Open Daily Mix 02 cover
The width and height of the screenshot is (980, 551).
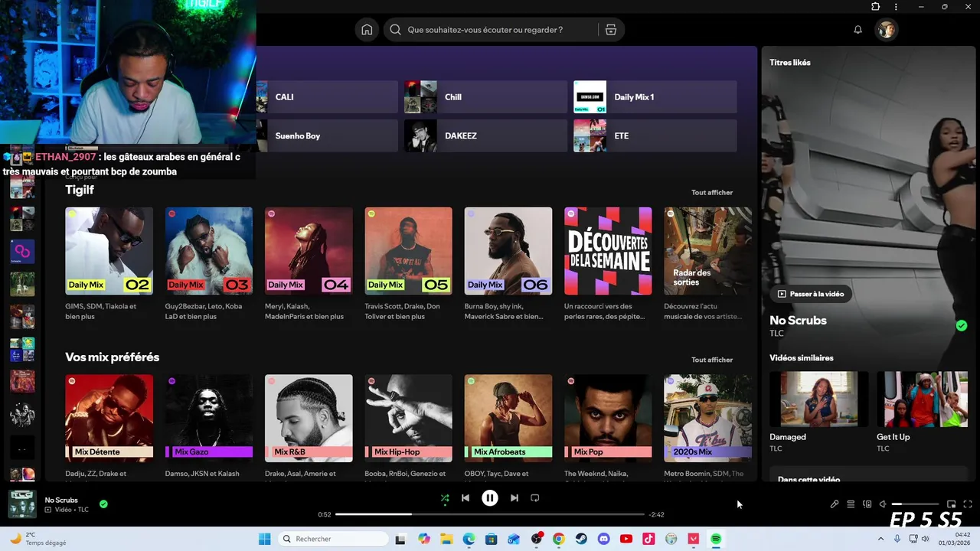click(109, 251)
